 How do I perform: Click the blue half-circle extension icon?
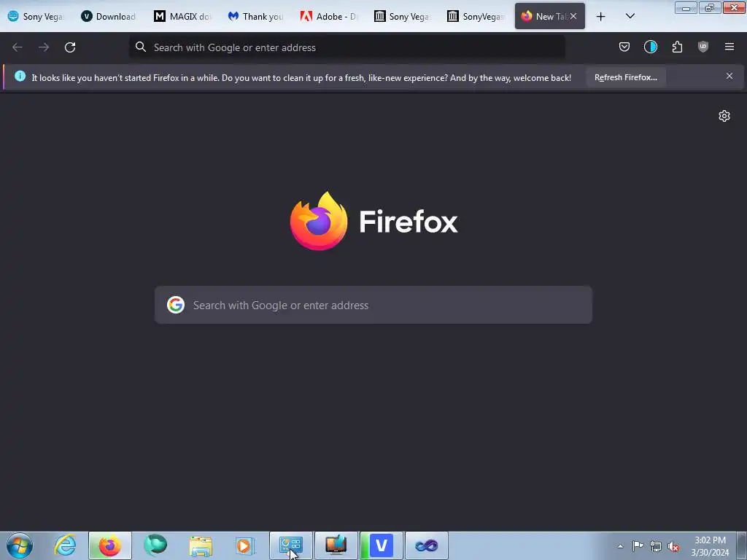pyautogui.click(x=650, y=47)
